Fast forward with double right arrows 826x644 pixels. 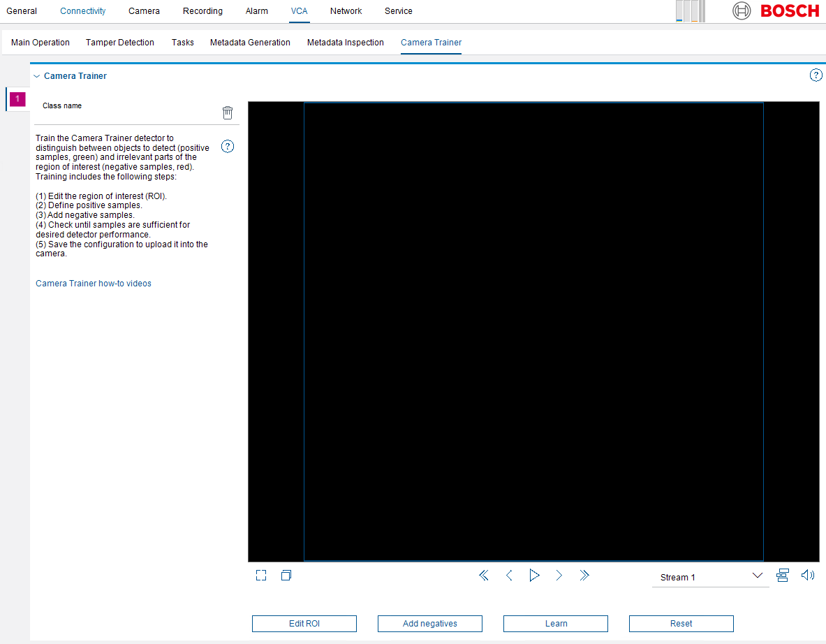[584, 576]
